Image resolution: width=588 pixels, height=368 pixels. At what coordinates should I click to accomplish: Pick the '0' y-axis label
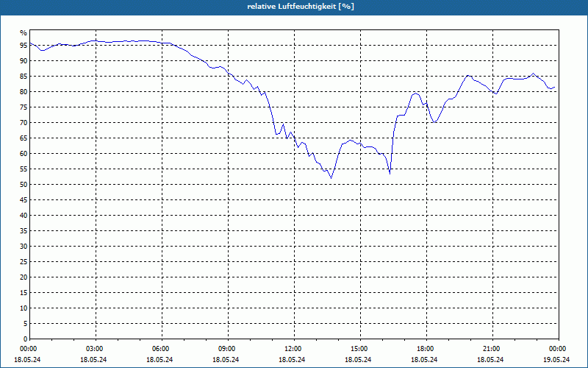[x=26, y=339]
